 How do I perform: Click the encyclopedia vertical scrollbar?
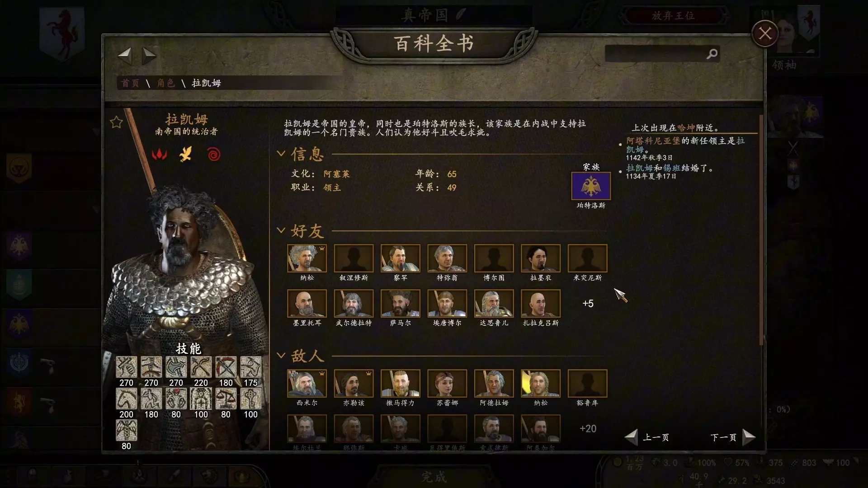(762, 230)
